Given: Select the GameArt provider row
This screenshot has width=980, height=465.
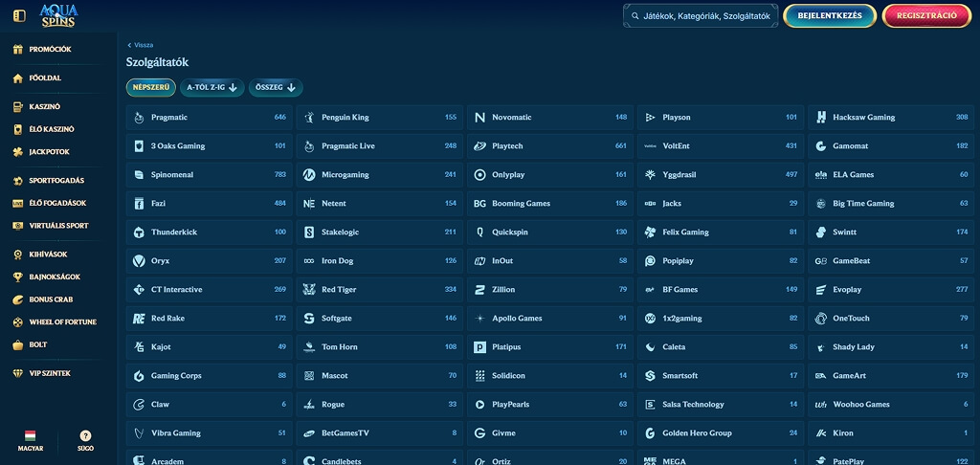Looking at the screenshot, I should 891,376.
